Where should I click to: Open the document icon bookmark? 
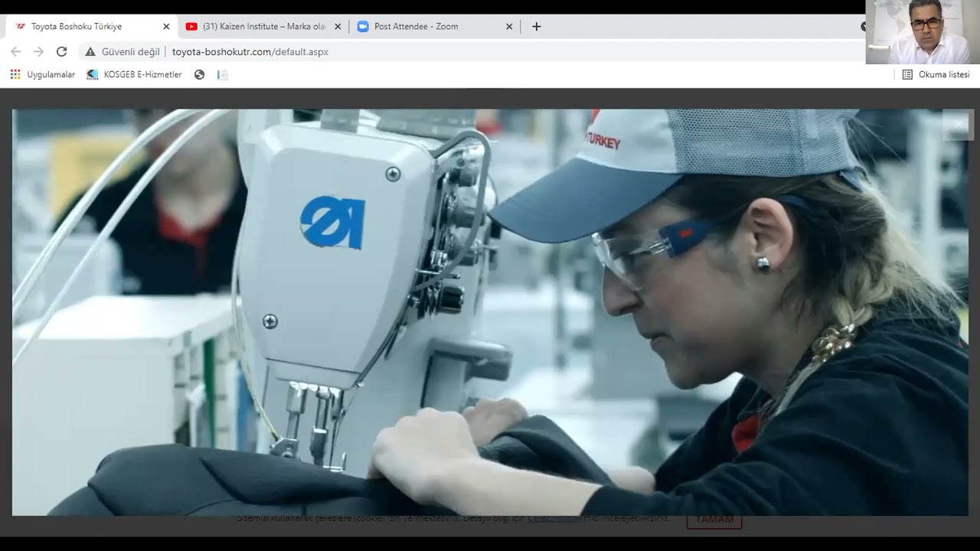(223, 74)
